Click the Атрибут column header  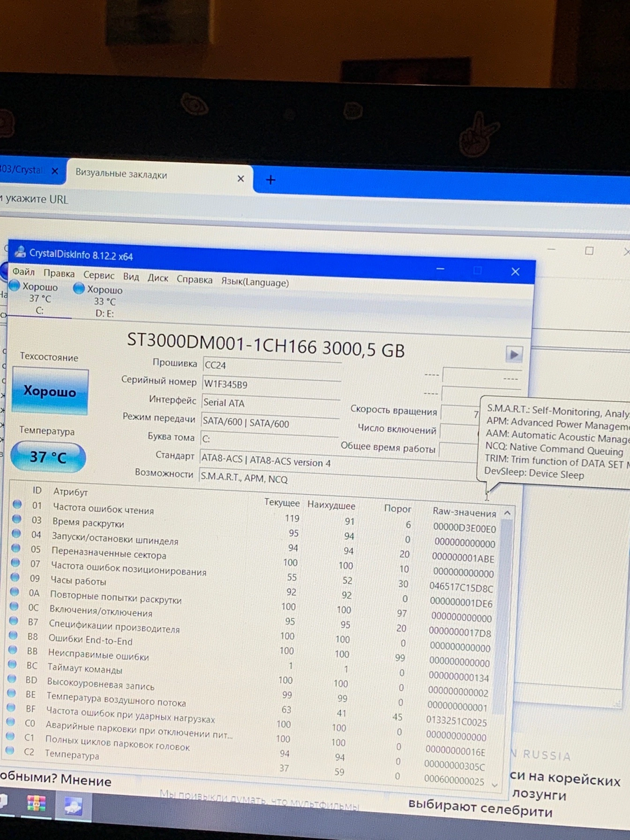pyautogui.click(x=71, y=493)
